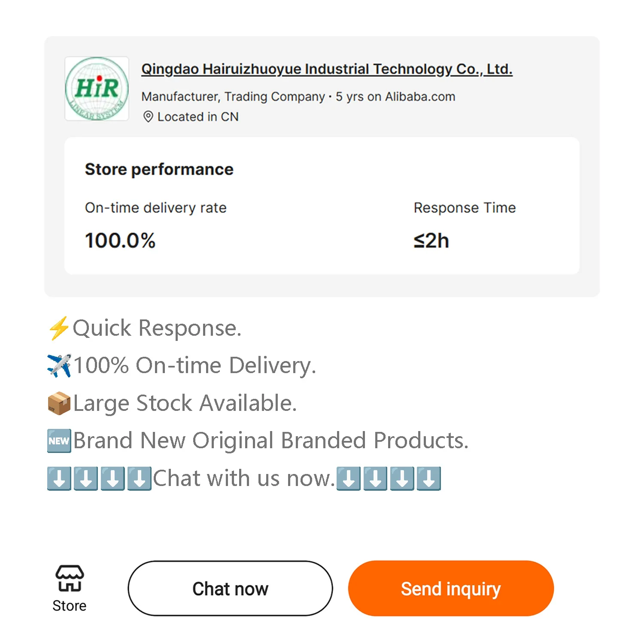Click the ≤2h response time value

tap(431, 241)
